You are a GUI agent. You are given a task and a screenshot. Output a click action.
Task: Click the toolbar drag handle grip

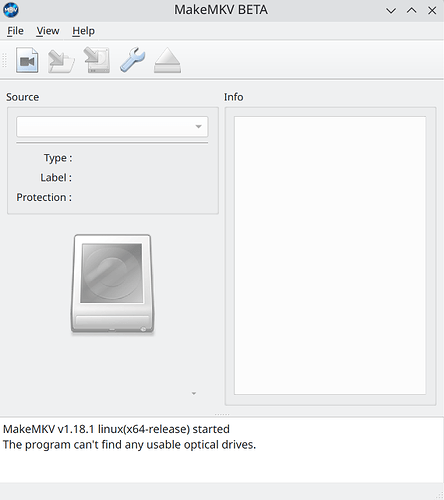tap(5, 60)
